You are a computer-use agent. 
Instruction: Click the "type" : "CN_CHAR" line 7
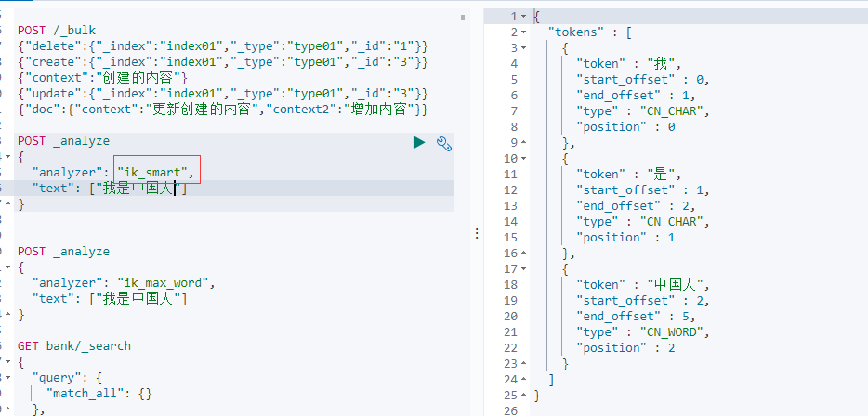point(642,111)
